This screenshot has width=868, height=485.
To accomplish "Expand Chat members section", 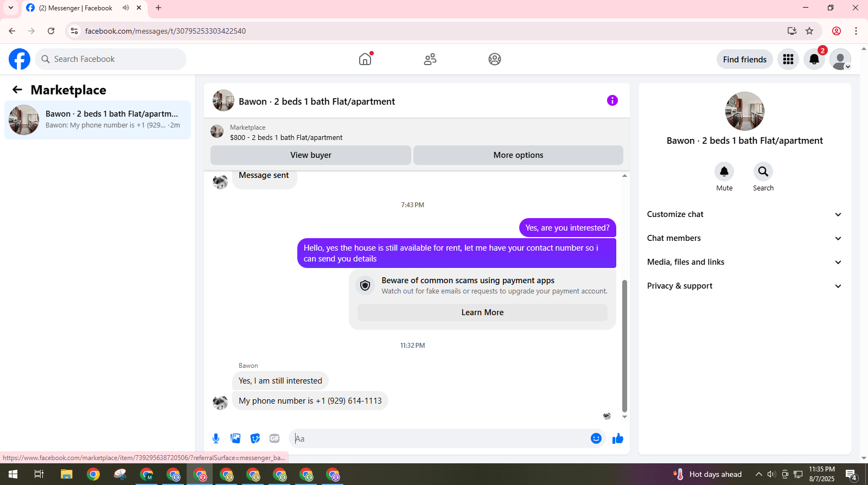I will [744, 238].
